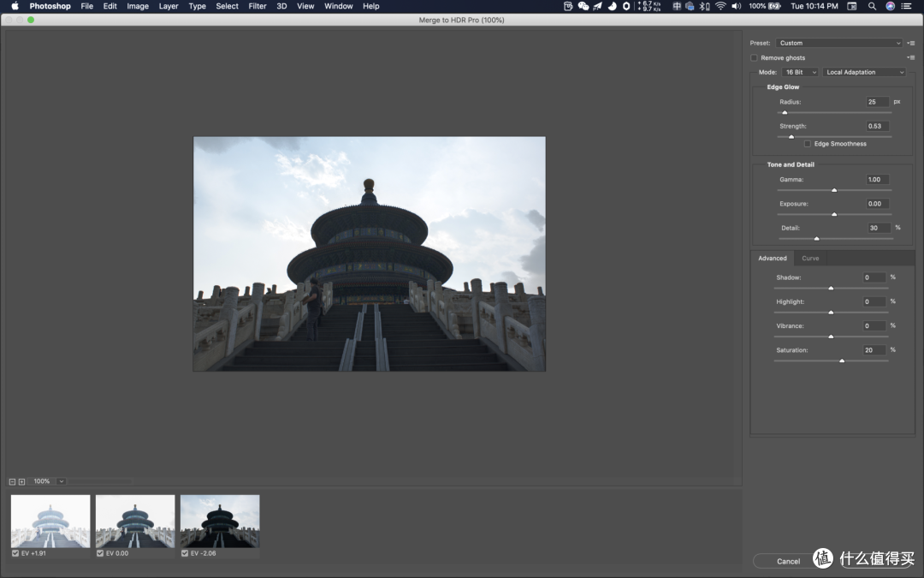Open Notification Center list icon
This screenshot has width=924, height=578.
pos(906,6)
